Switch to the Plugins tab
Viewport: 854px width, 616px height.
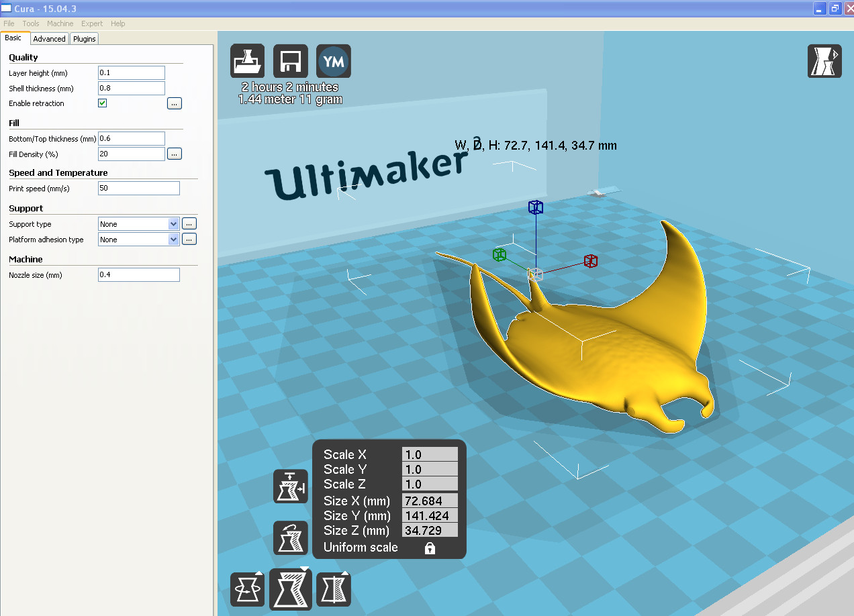click(x=85, y=39)
